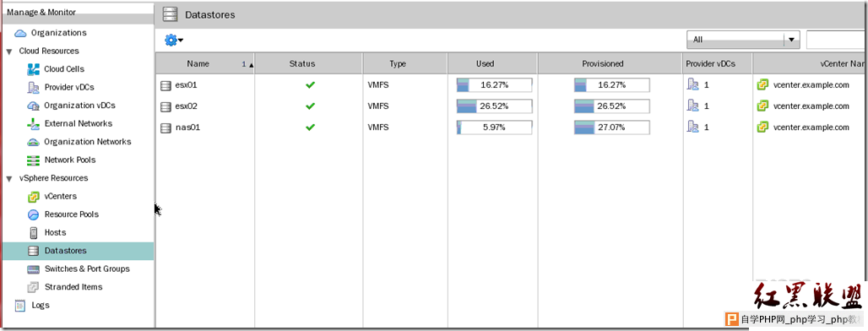Open Logs in sidebar
The image size is (868, 331).
point(41,305)
